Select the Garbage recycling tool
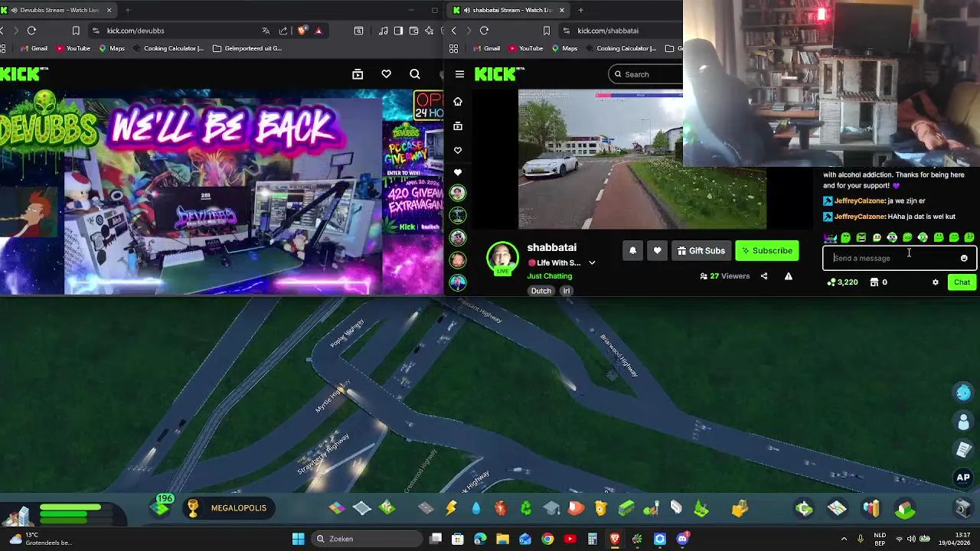 pyautogui.click(x=526, y=507)
